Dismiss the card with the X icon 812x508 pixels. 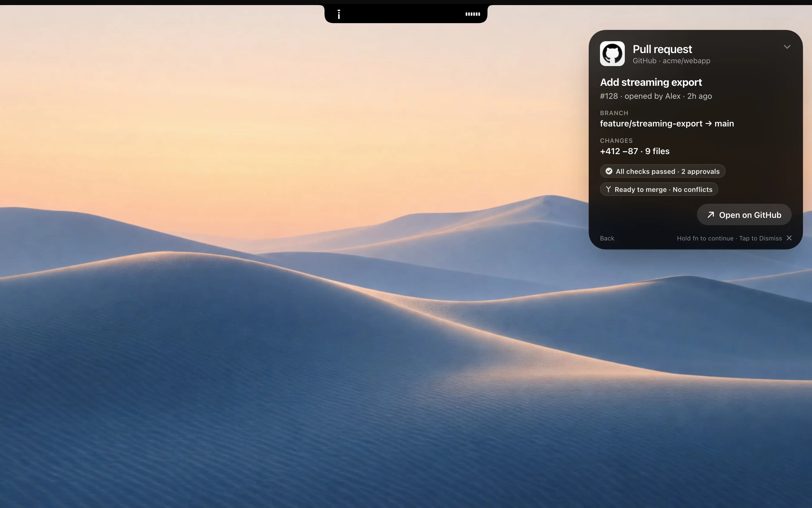coord(789,238)
